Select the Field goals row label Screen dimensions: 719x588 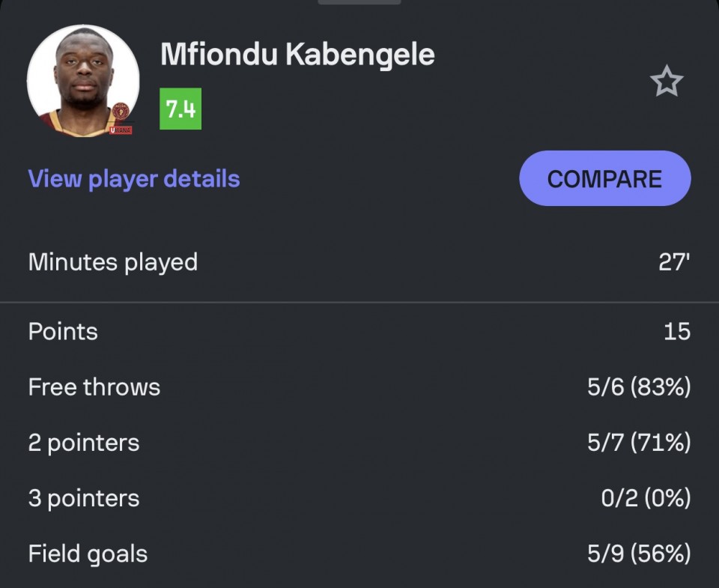click(x=88, y=554)
